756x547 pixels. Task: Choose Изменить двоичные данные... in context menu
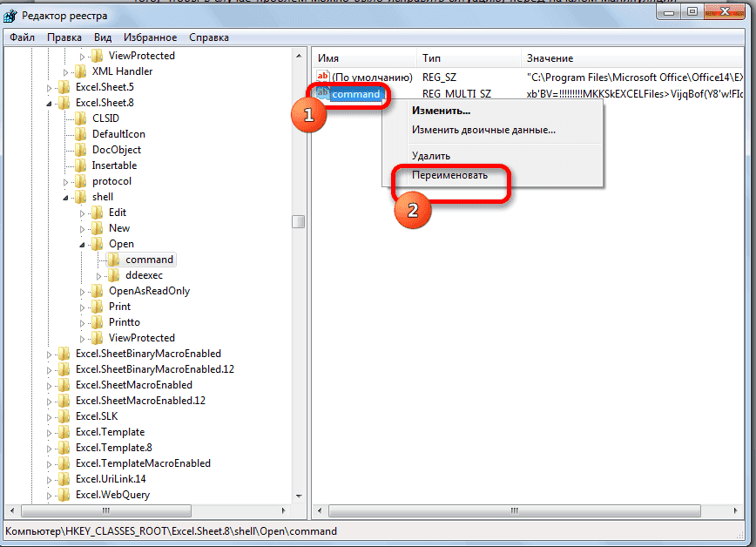(x=492, y=131)
